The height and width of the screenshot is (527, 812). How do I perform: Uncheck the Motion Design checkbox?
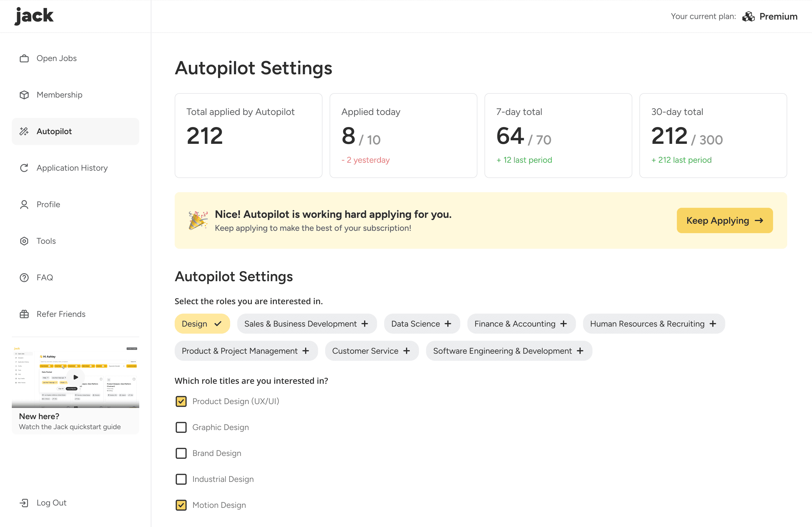click(x=181, y=505)
